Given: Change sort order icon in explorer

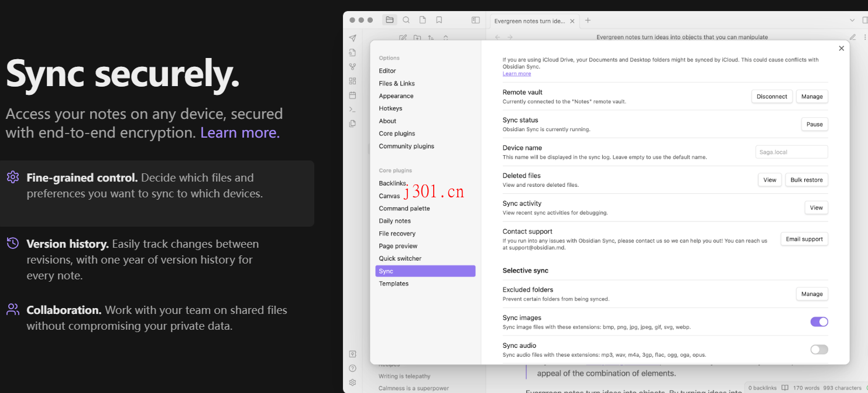Looking at the screenshot, I should (x=431, y=37).
